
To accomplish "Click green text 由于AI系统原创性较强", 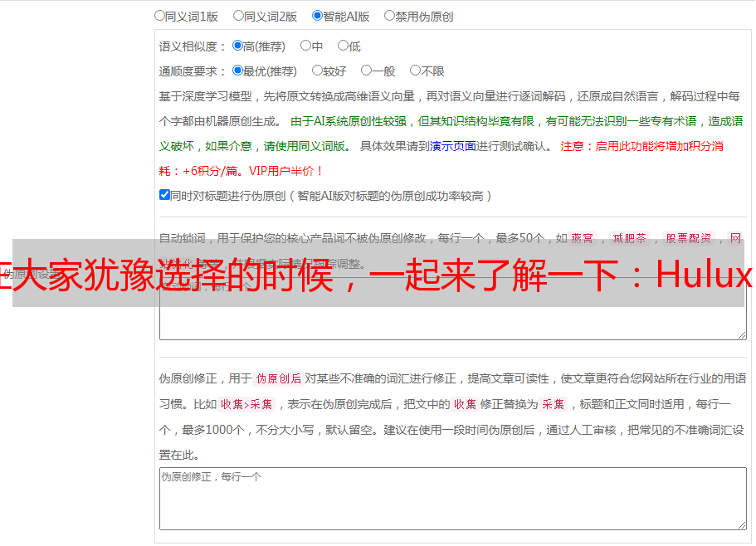I will 348,121.
